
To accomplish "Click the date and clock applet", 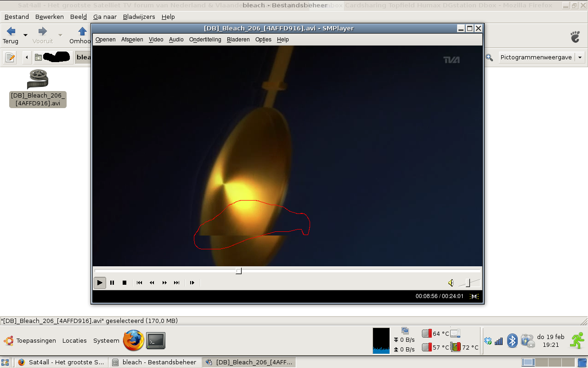I will tap(551, 341).
